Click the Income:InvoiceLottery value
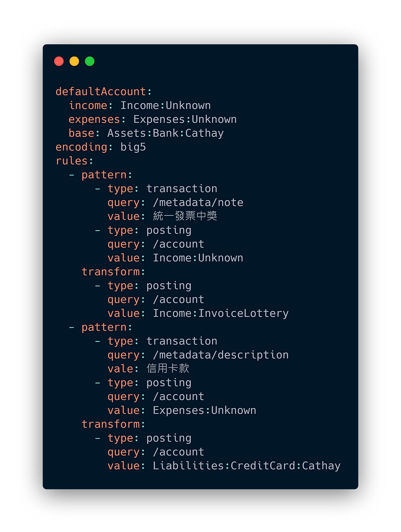The height and width of the screenshot is (532, 401). point(221,313)
